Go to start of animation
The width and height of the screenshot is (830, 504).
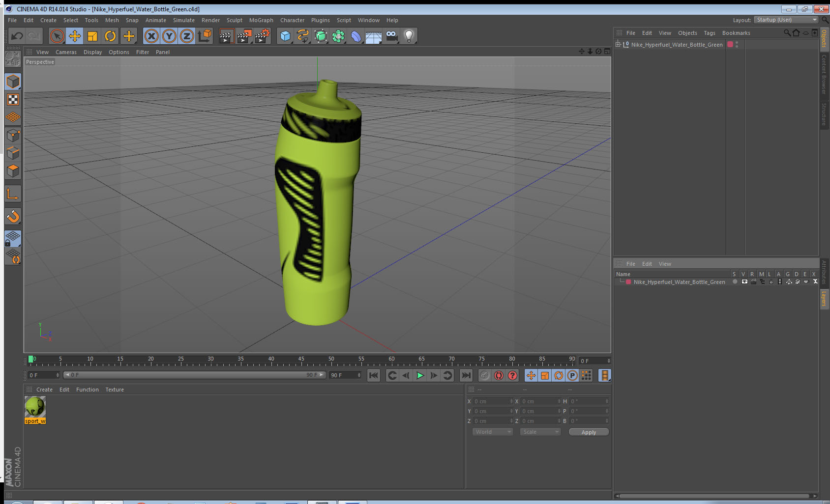point(374,376)
